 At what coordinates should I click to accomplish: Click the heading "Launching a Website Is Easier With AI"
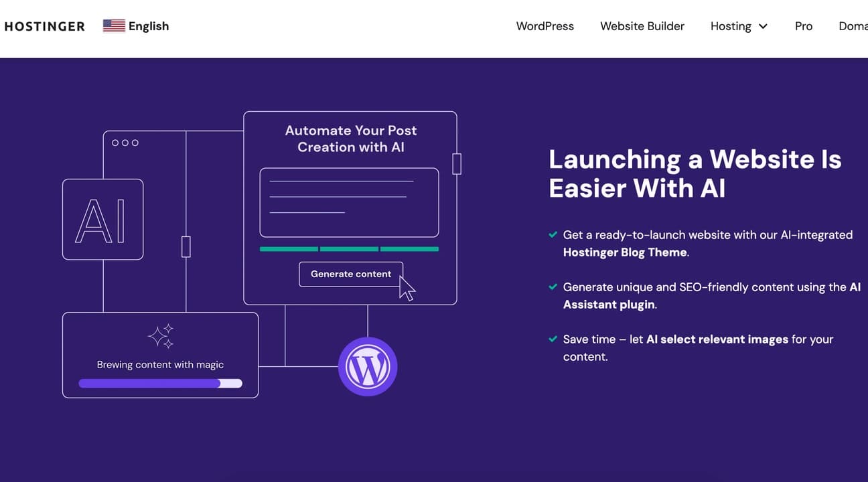695,173
